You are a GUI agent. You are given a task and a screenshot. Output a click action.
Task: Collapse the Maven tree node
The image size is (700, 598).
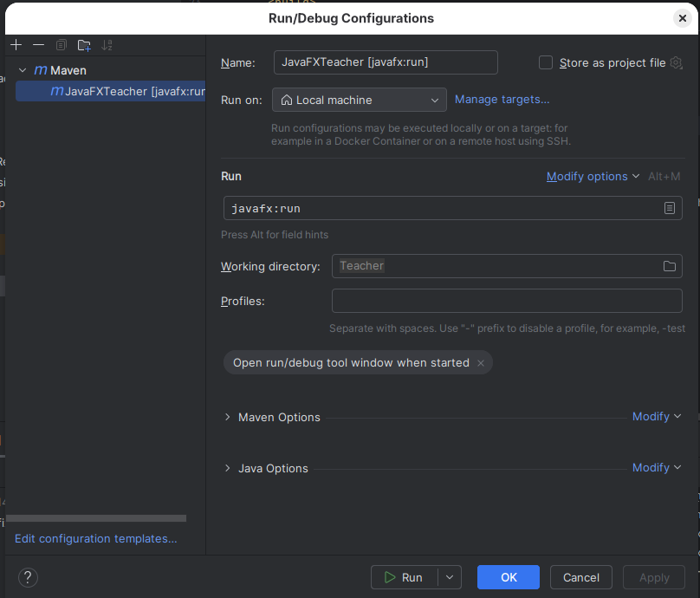point(23,70)
